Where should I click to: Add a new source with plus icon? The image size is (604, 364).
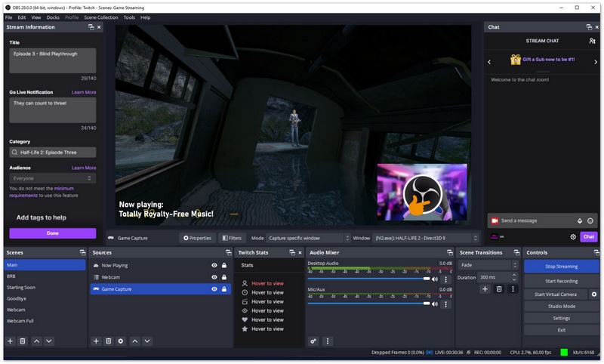[97, 341]
